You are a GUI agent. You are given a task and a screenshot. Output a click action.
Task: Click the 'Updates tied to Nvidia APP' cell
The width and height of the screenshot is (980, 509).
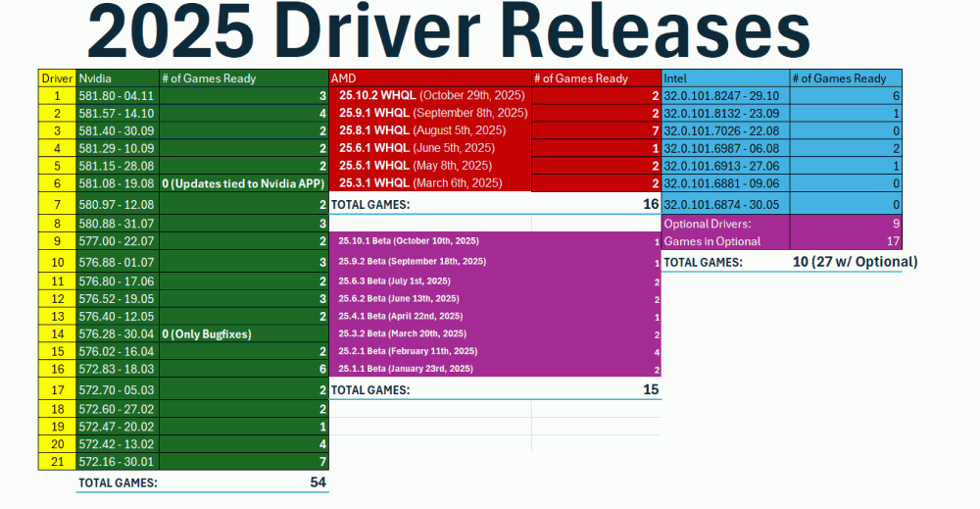pos(242,183)
